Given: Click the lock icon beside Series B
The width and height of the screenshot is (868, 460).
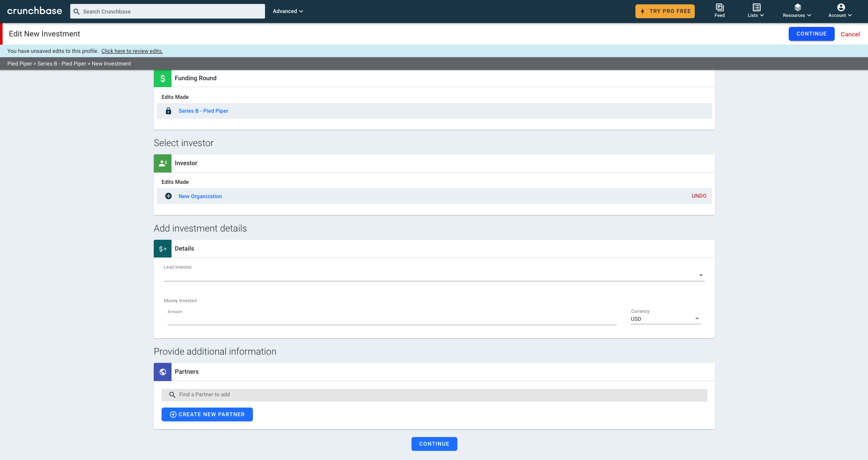Looking at the screenshot, I should point(168,111).
